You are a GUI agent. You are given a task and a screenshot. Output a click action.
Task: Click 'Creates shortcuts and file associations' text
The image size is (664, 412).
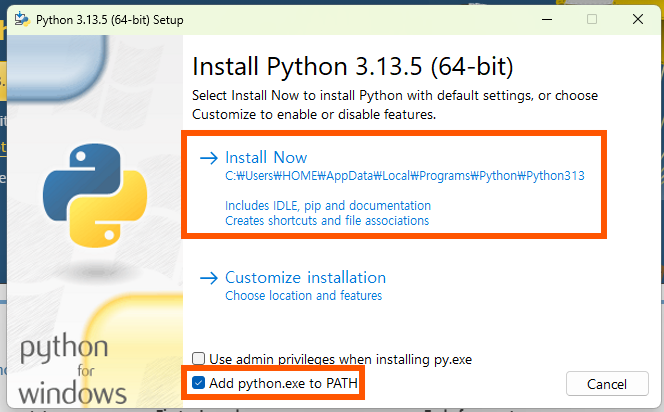(327, 221)
